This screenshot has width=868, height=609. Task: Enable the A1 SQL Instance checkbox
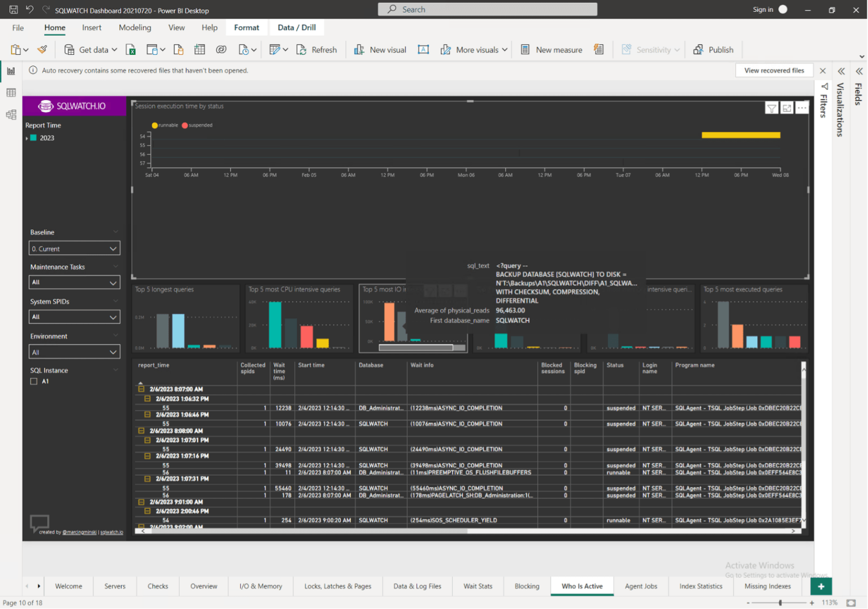(33, 381)
